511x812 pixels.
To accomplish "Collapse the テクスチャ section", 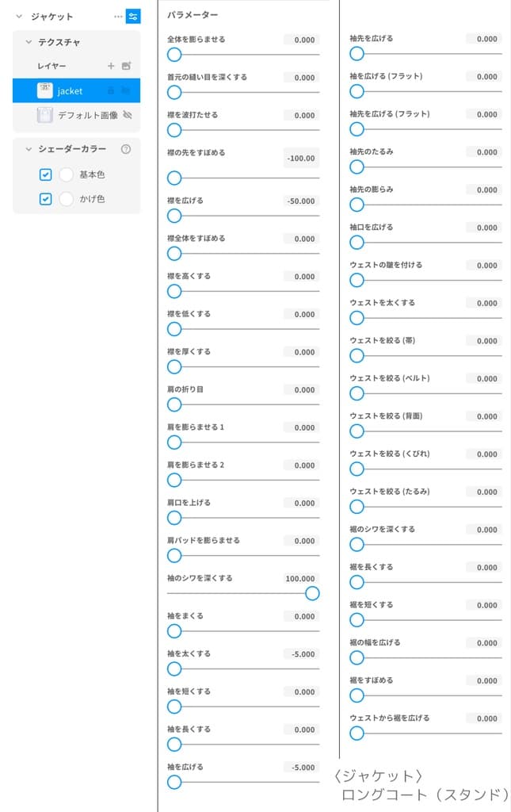I will pyautogui.click(x=29, y=42).
